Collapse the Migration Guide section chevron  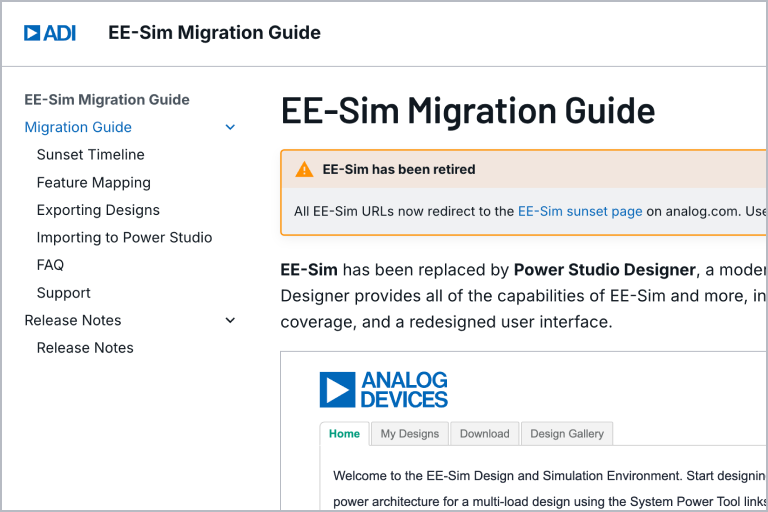(230, 127)
